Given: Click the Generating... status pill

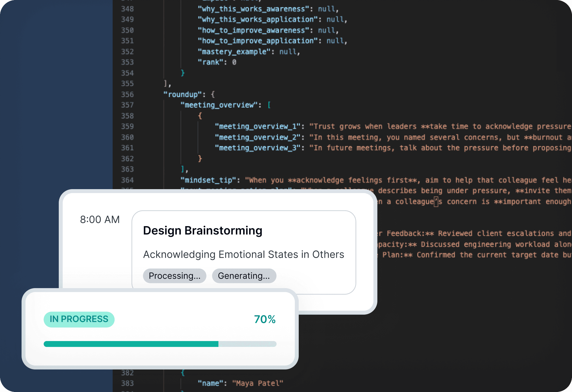Looking at the screenshot, I should pos(244,276).
